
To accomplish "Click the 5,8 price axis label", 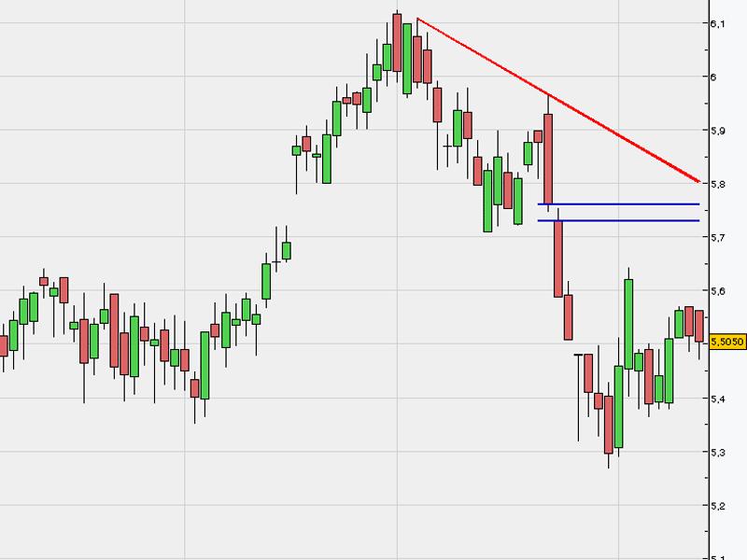I will (x=718, y=185).
